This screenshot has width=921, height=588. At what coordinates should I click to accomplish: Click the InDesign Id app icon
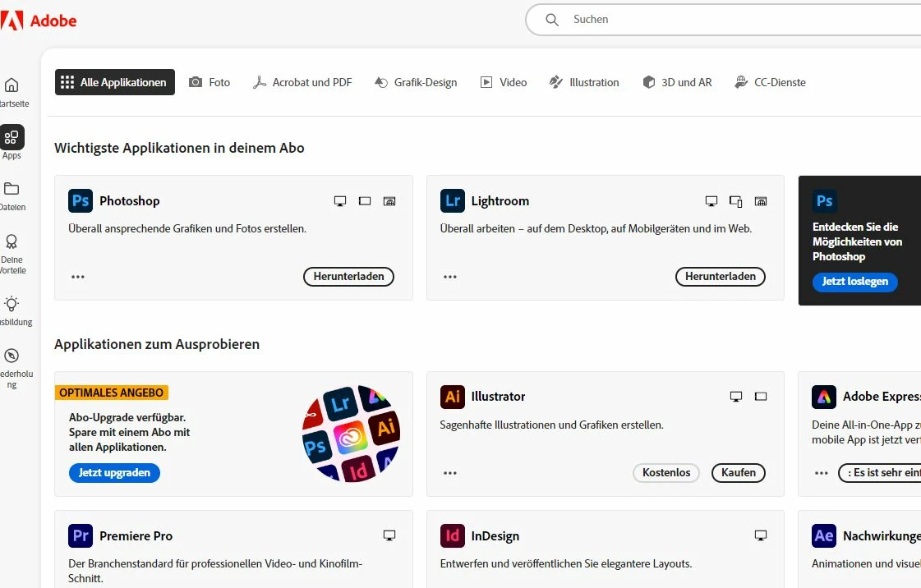452,535
